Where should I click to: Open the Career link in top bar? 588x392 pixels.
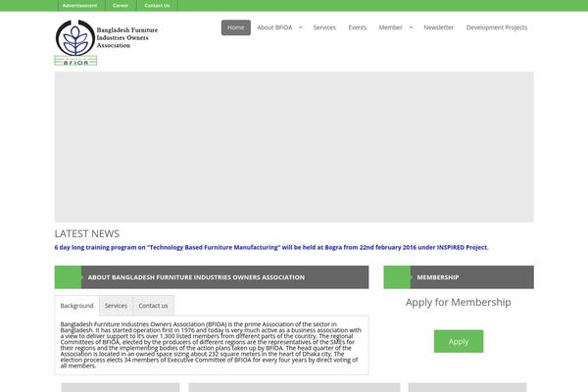click(x=121, y=6)
